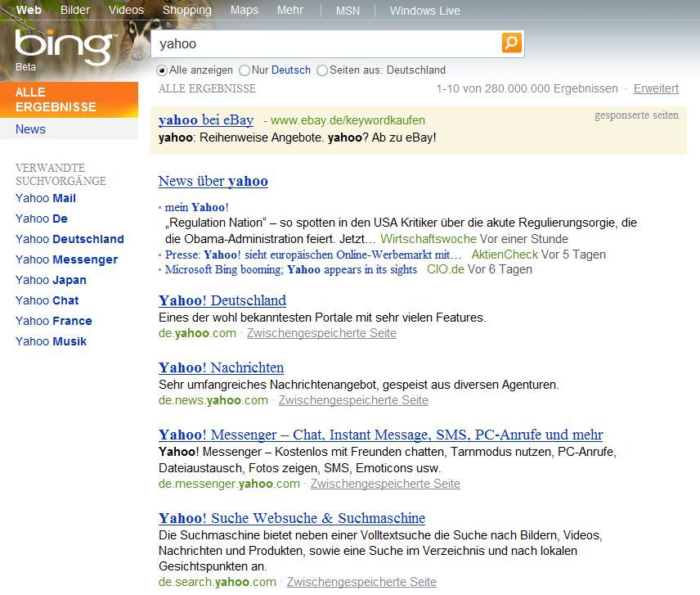Search related term Yahoo Deutschland
This screenshot has height=595, width=700.
(x=70, y=239)
